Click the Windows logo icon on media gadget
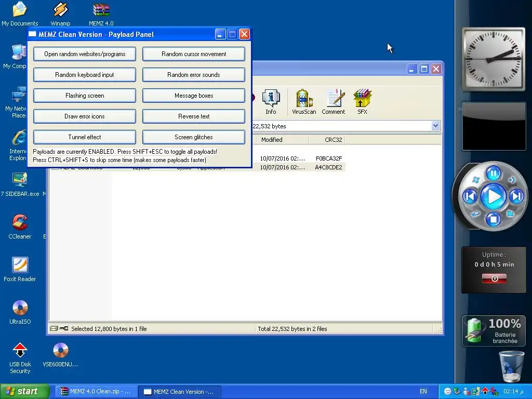Screen dimensions: 532x399 (x=476, y=179)
